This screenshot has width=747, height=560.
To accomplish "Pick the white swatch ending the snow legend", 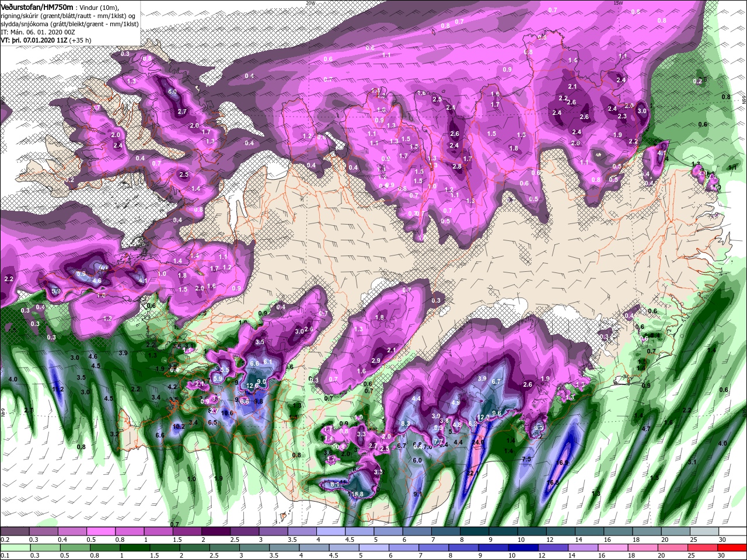I will (x=732, y=531).
